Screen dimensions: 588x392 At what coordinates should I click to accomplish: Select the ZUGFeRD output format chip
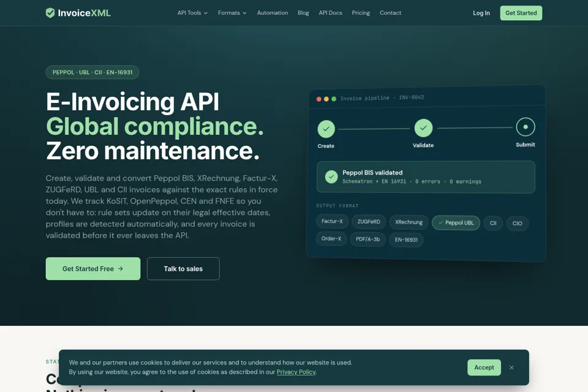(369, 222)
